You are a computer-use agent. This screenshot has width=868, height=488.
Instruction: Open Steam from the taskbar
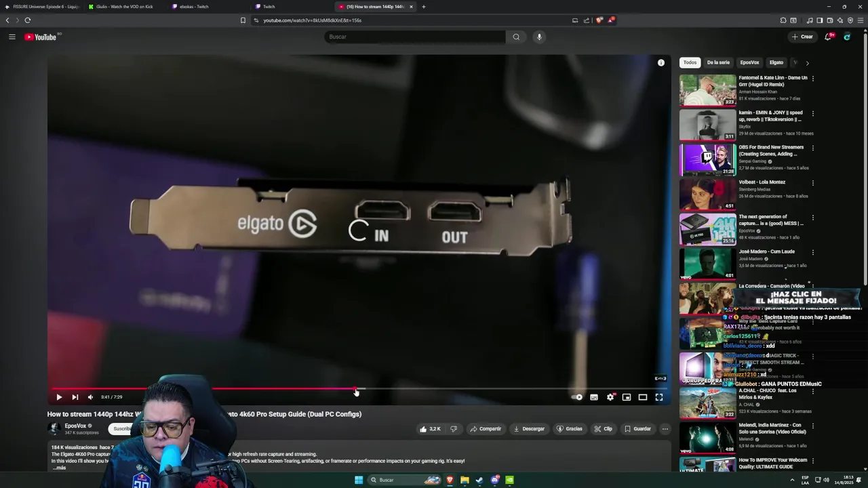(x=479, y=480)
